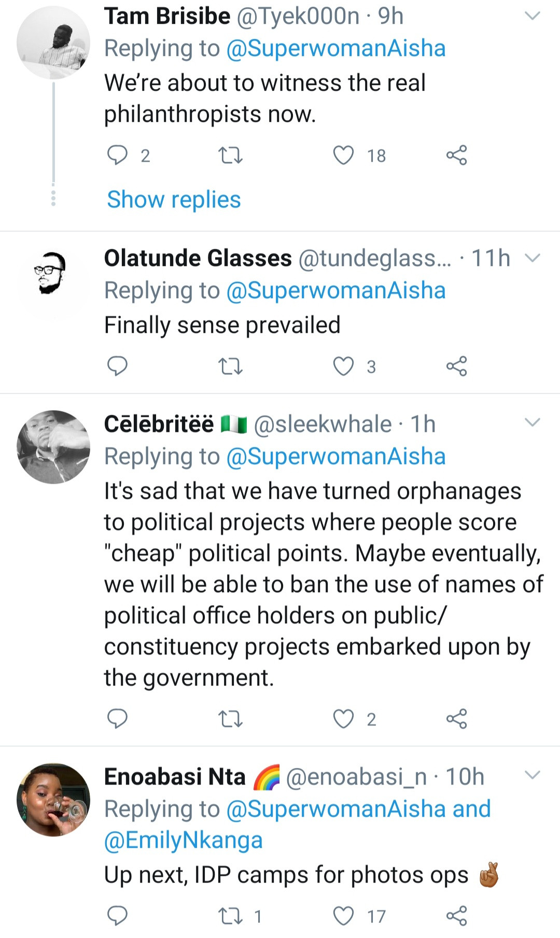Reply to Tam Brisibe's tweet

click(117, 155)
